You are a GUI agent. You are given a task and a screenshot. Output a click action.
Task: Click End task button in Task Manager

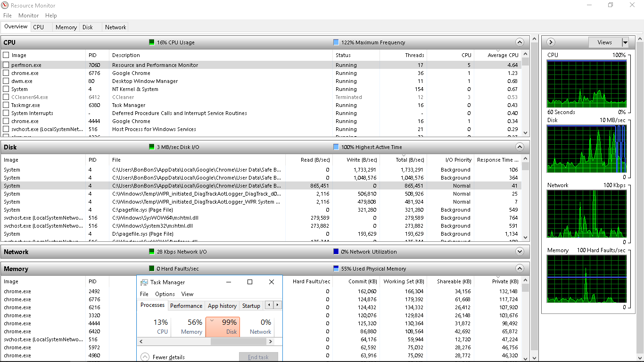tap(258, 357)
